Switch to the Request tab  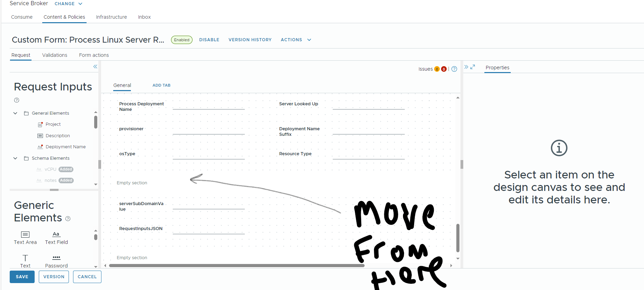point(21,55)
